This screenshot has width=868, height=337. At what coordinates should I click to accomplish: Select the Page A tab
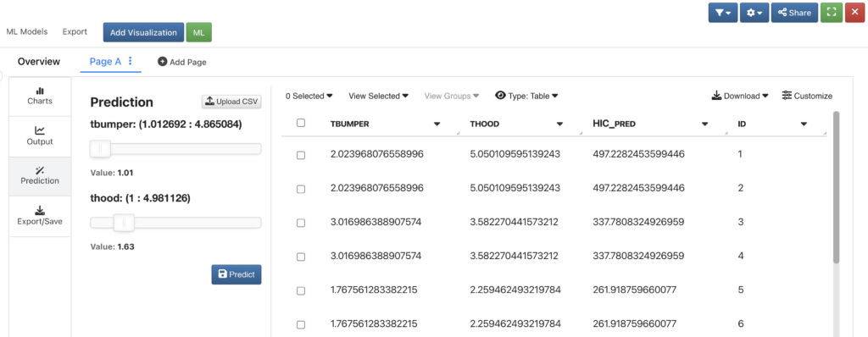point(105,62)
